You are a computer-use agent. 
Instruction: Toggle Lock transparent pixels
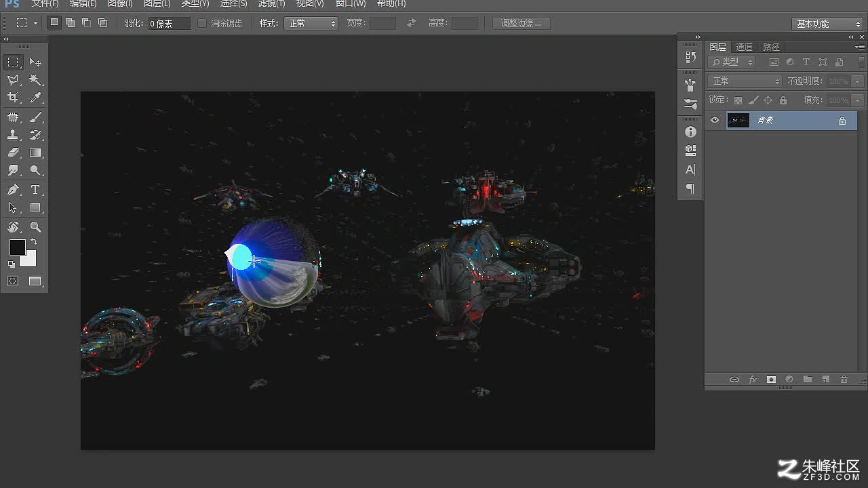tap(738, 100)
